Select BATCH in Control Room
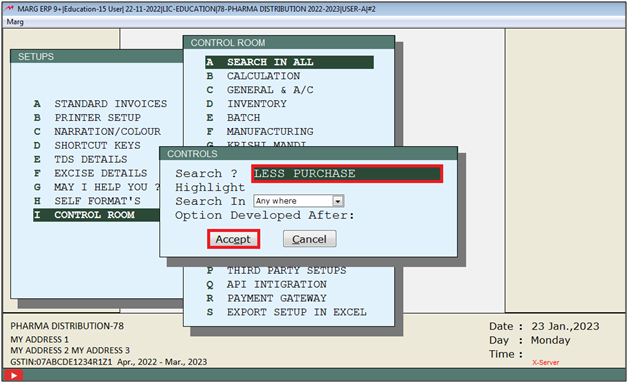Screen dimensions: 629x383 [233, 118]
